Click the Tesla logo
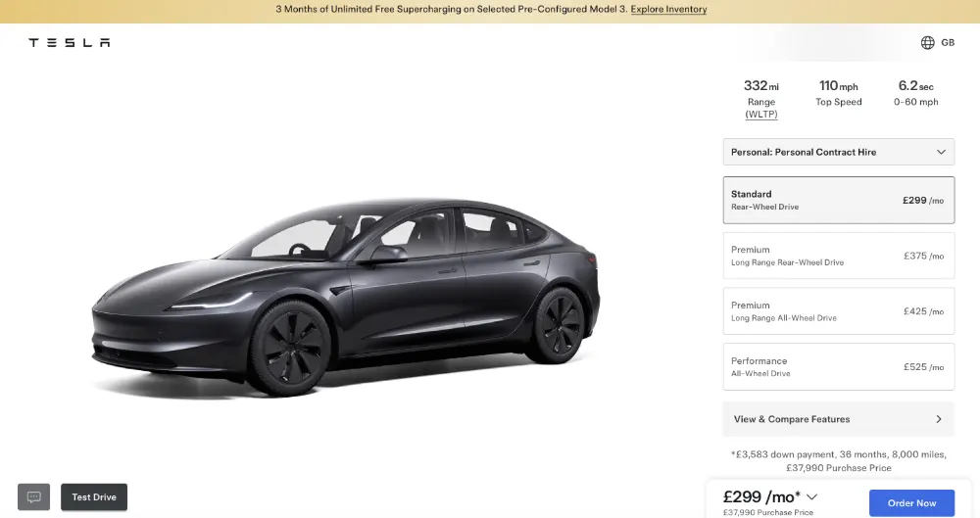Screen dimensions: 980x518 70,42
